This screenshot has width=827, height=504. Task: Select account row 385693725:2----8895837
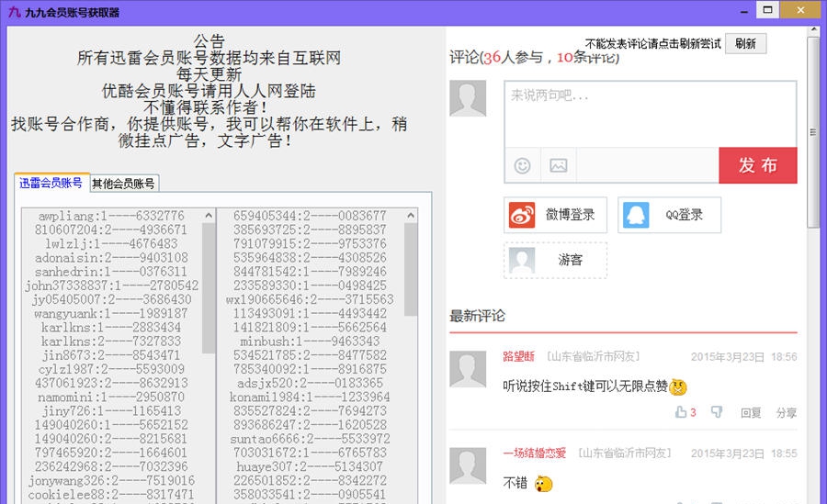[x=311, y=230]
